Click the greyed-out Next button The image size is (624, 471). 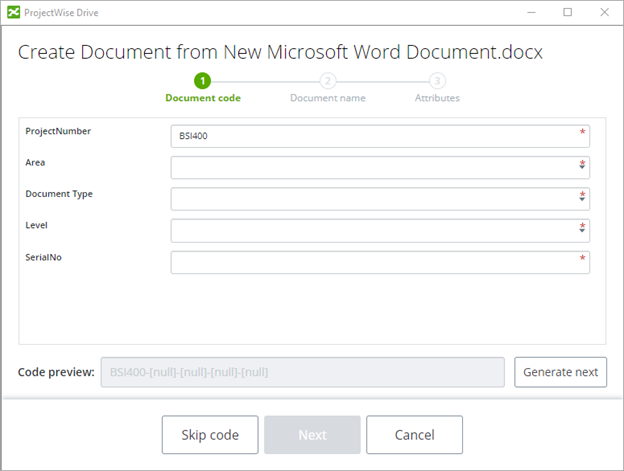pos(312,435)
